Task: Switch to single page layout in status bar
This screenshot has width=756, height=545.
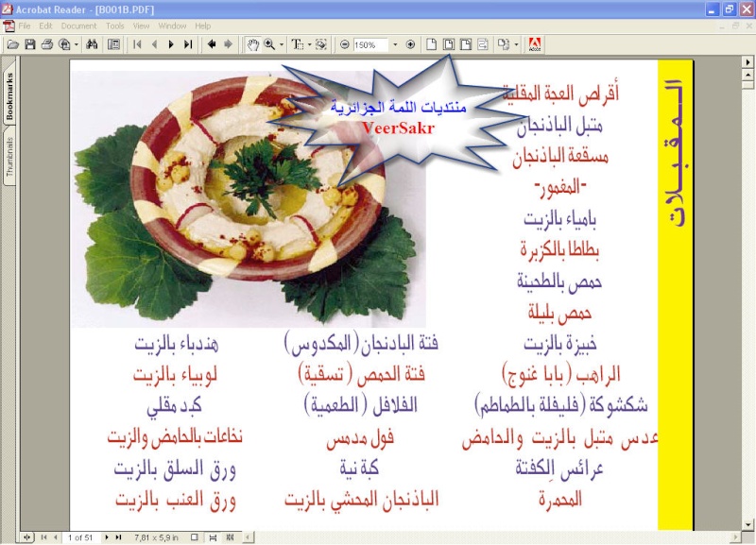Action: click(x=194, y=537)
